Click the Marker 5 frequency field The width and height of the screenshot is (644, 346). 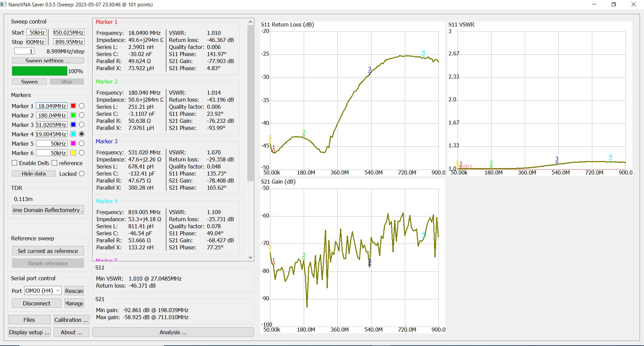pyautogui.click(x=52, y=143)
